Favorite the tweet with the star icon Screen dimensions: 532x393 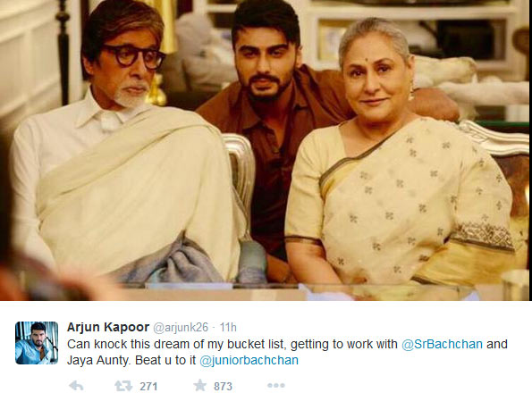pos(200,385)
